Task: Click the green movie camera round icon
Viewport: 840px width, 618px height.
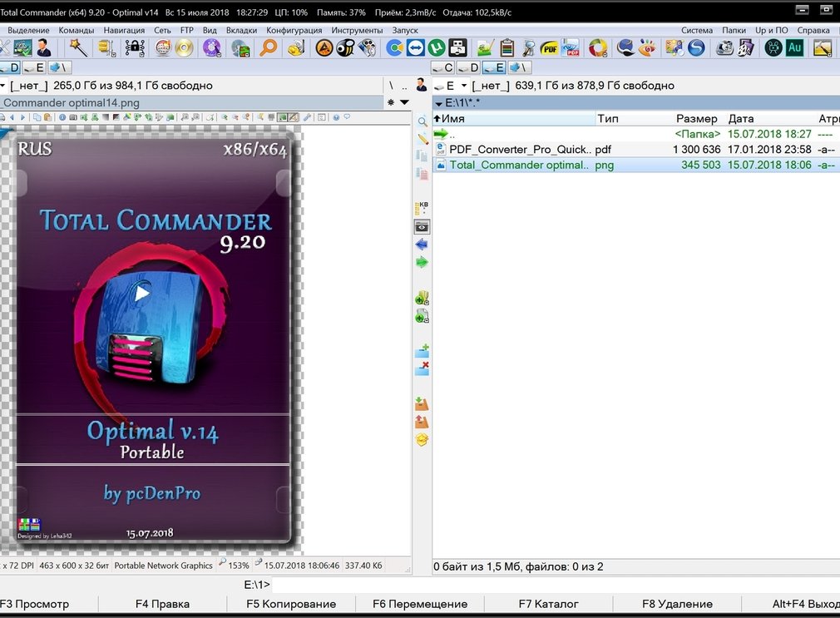Action: (773, 48)
